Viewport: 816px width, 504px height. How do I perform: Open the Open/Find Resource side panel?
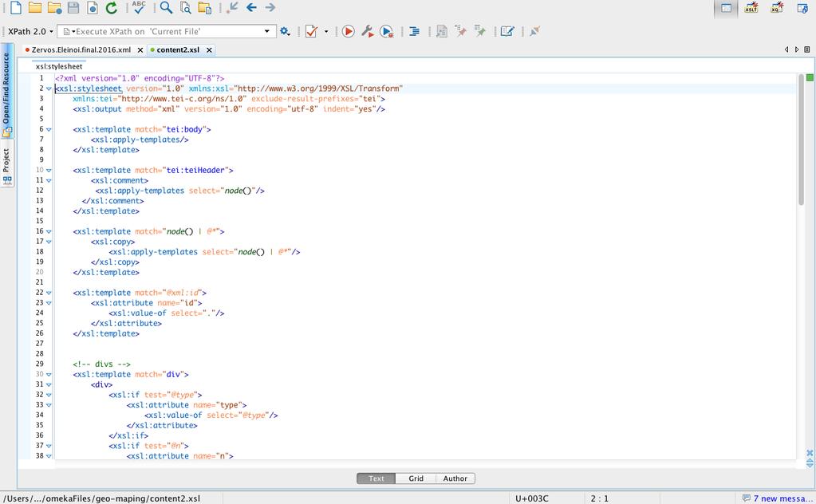tap(6, 90)
